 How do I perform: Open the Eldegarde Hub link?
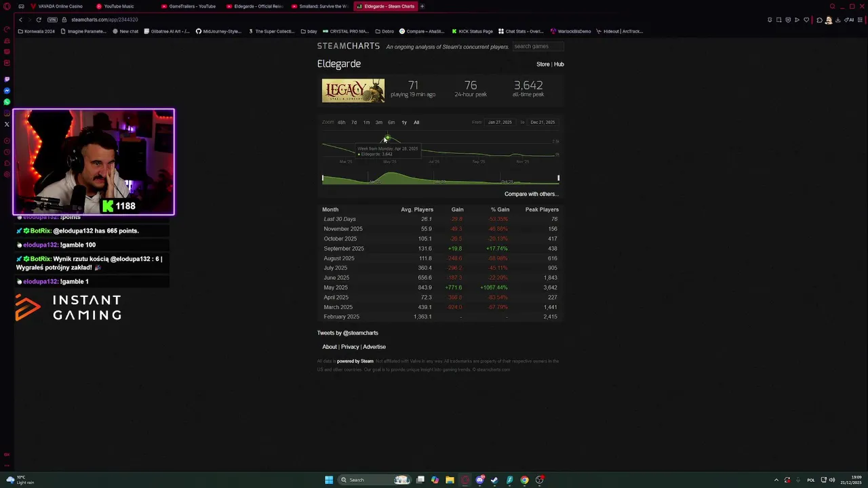[559, 64]
